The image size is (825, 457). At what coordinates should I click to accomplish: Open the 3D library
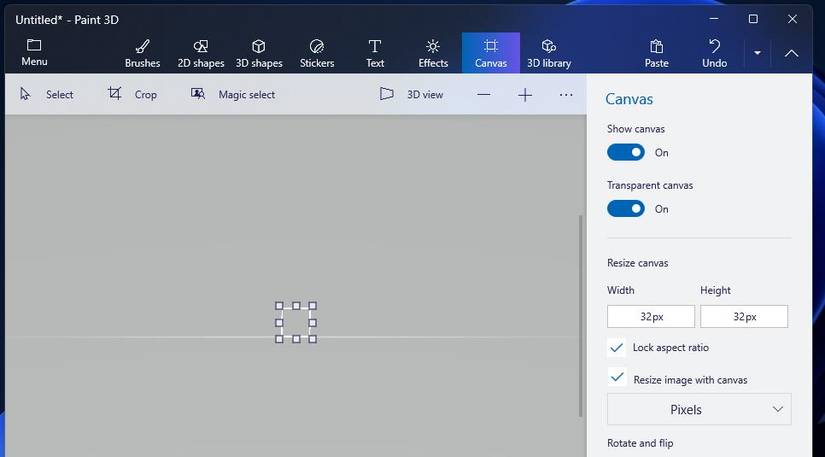pos(549,53)
